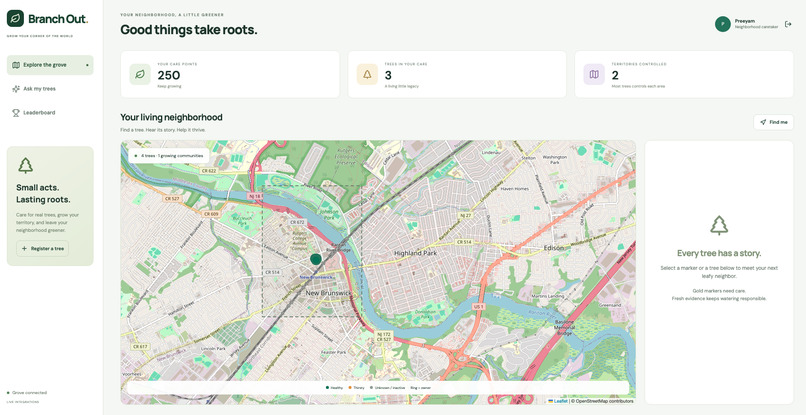Click the Highland Park map label
This screenshot has width=806, height=415.
click(415, 253)
